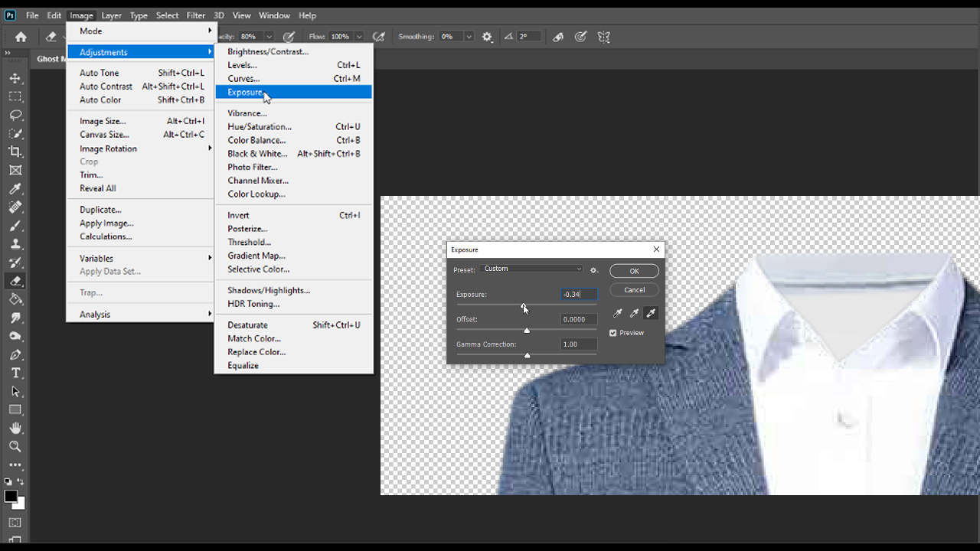Screen dimensions: 980x551
Task: Expand the Smoothing percentage dropdown
Action: 469,37
